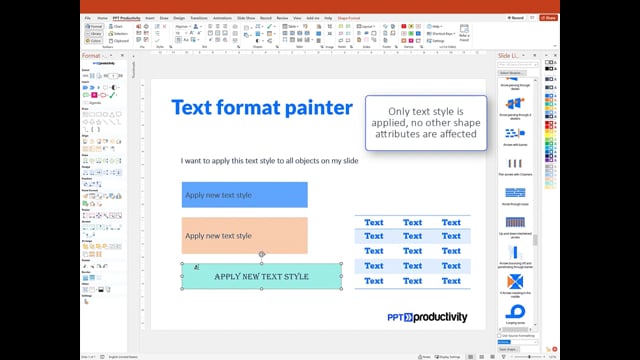Click the magenta stamp icon
Screen dimensions: 640x360
tap(411, 40)
